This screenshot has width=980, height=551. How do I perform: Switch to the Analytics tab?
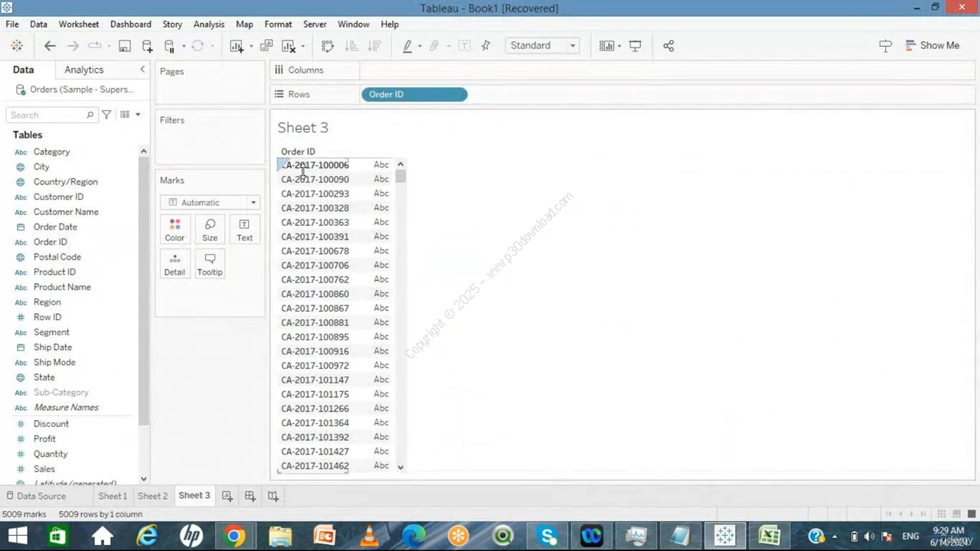[84, 70]
